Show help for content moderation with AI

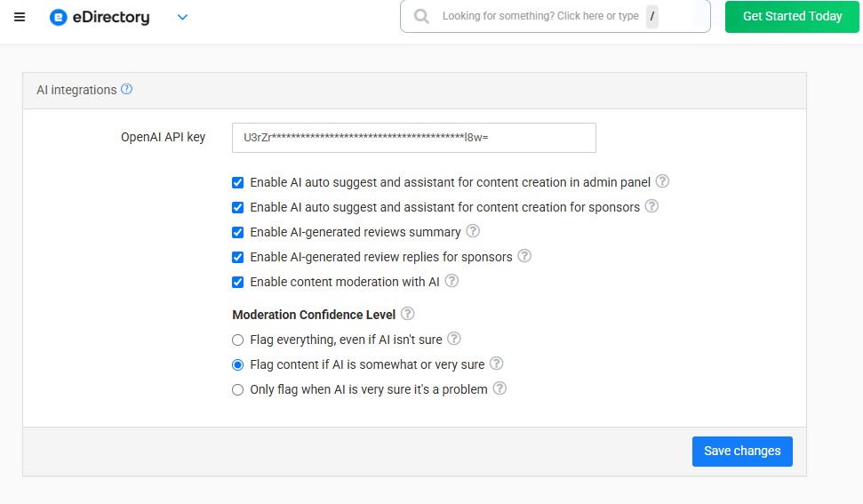tap(451, 281)
